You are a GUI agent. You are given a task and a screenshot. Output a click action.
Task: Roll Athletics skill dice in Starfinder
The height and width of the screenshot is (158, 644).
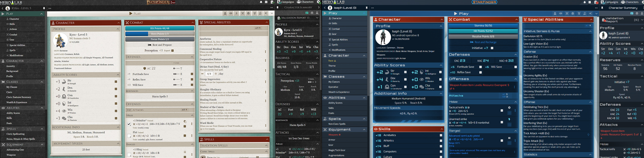pyautogui.click(x=441, y=141)
